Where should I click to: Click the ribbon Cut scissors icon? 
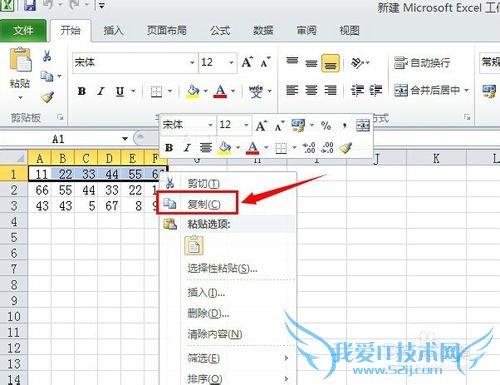(47, 56)
